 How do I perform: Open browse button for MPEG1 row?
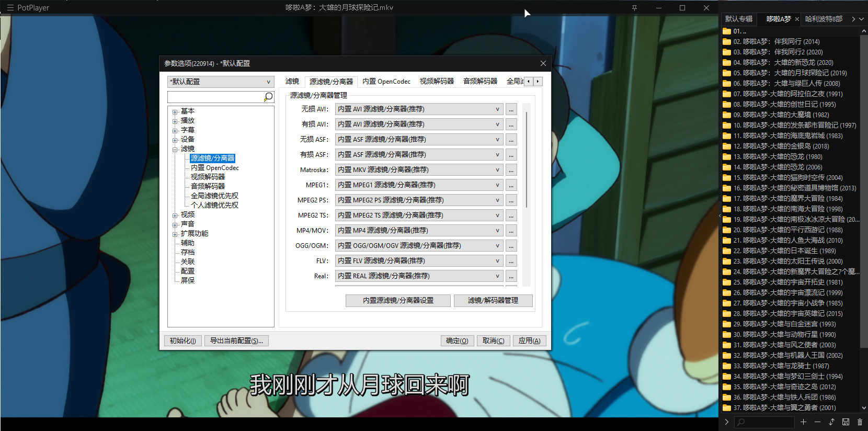pos(511,185)
